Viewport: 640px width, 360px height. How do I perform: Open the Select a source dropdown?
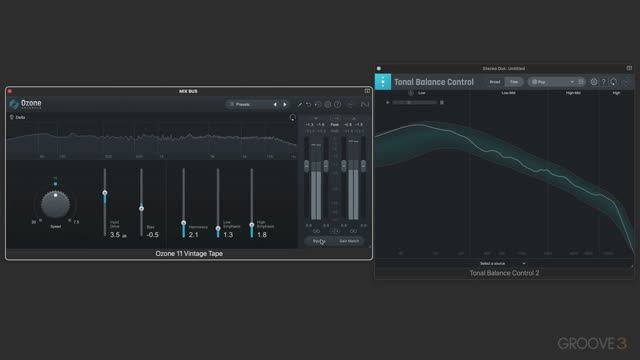pos(502,264)
